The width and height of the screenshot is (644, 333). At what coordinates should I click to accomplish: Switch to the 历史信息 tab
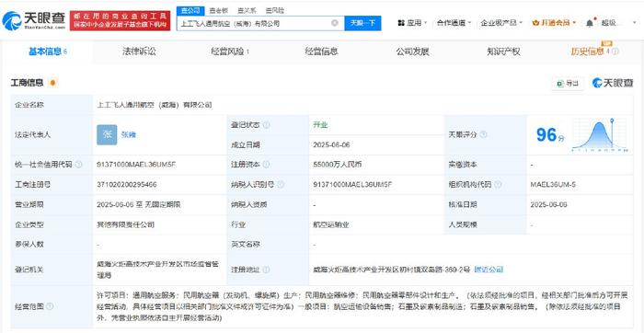point(587,52)
